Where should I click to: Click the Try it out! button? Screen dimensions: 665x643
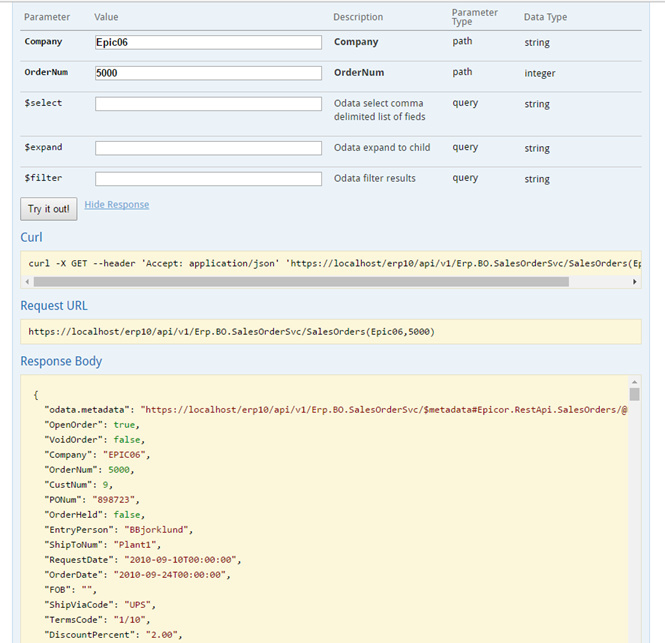coord(49,209)
